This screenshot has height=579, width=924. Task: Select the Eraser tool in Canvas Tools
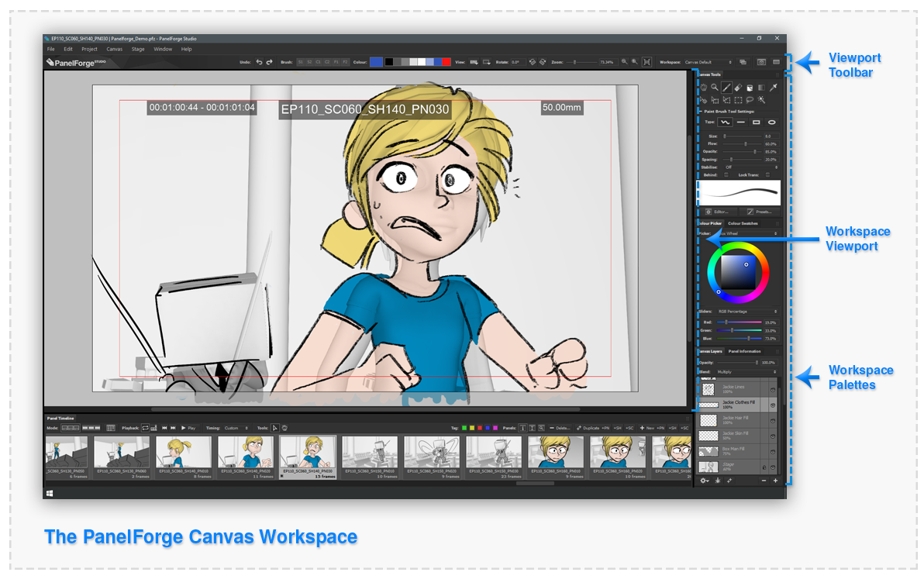tap(738, 88)
